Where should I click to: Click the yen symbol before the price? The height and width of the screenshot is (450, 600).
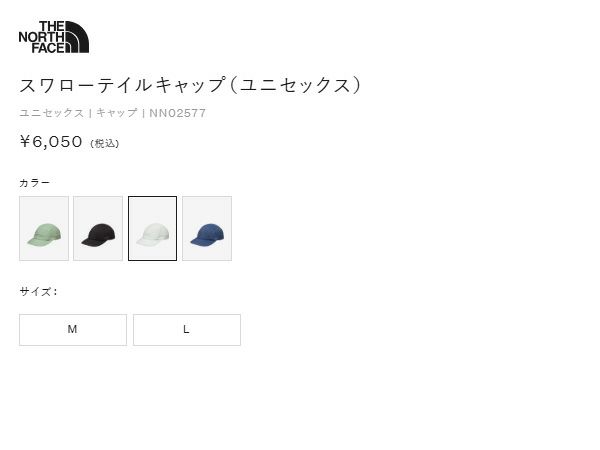(25, 142)
